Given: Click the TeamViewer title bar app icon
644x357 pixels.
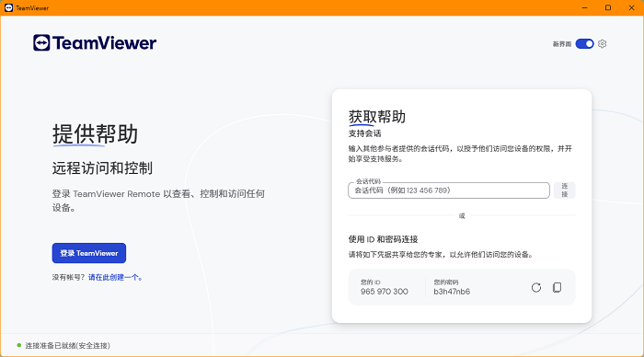Looking at the screenshot, I should 8,7.
